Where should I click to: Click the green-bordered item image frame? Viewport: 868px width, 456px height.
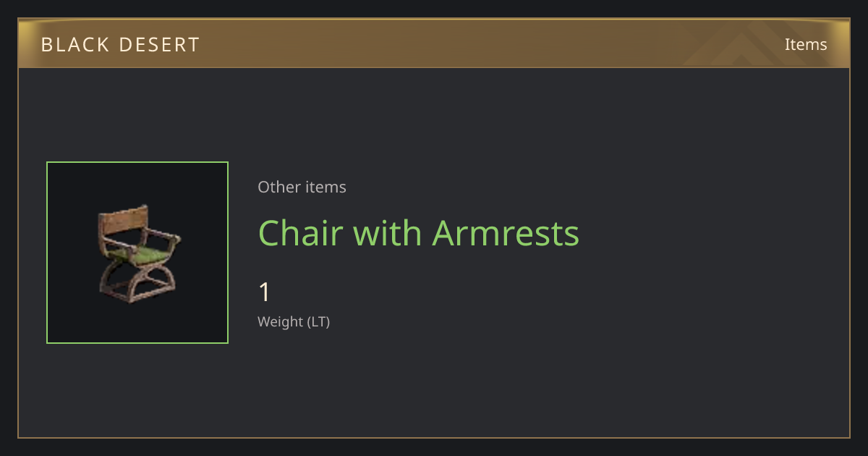137,253
